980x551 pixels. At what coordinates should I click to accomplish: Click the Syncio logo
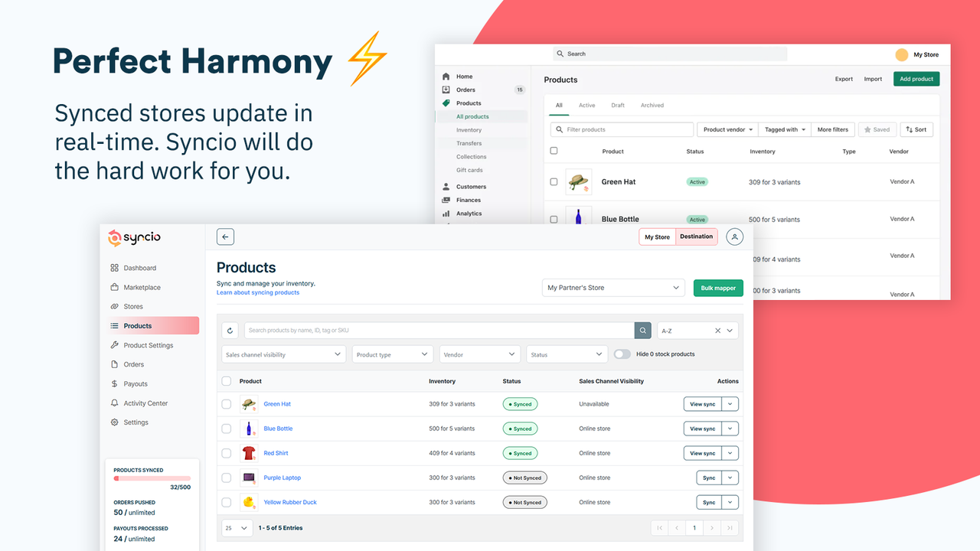point(135,237)
